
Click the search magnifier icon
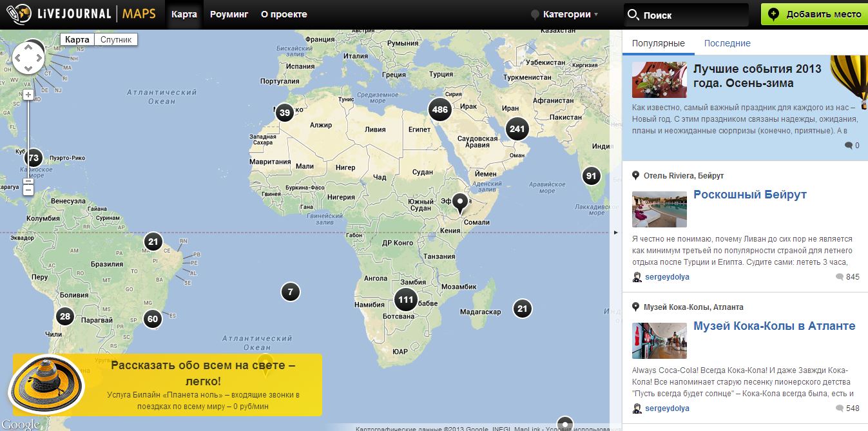pyautogui.click(x=633, y=15)
